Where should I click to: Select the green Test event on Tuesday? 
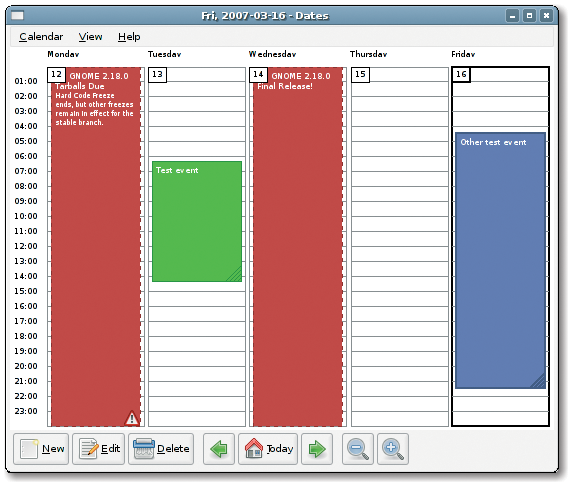(x=197, y=221)
